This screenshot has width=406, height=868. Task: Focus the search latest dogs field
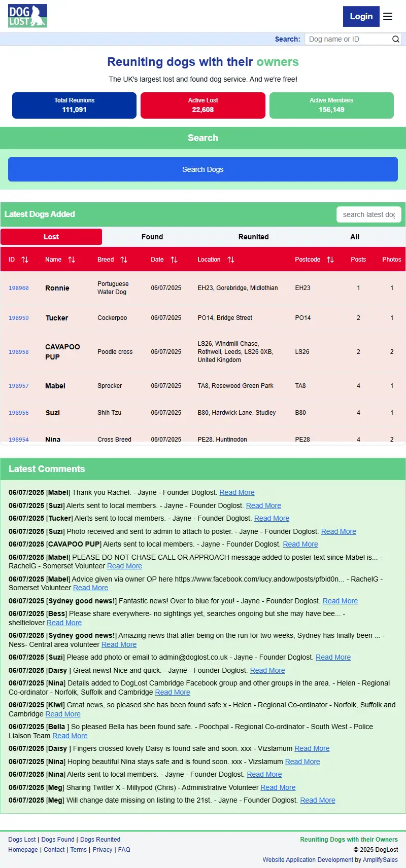(x=369, y=214)
